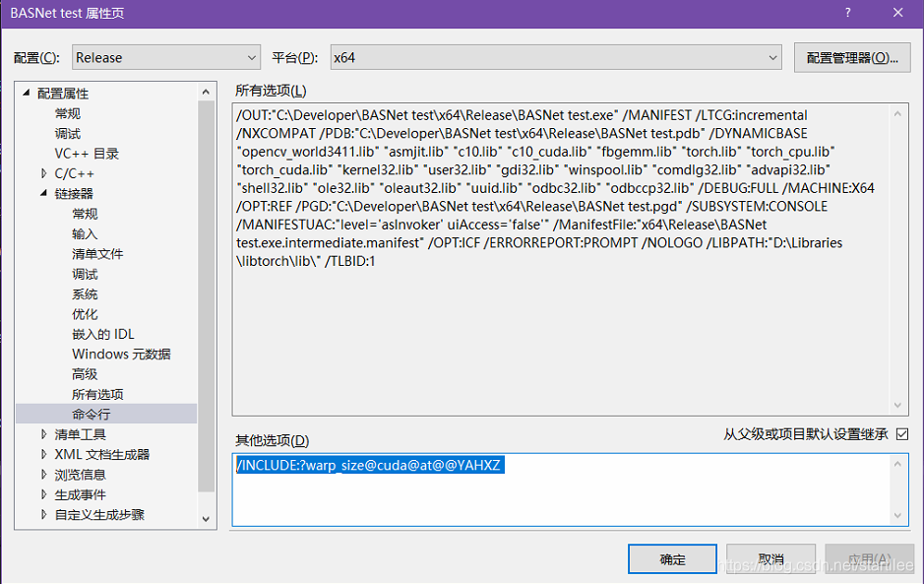Expand the C/C++ tree node
This screenshot has width=924, height=584.
coord(43,173)
